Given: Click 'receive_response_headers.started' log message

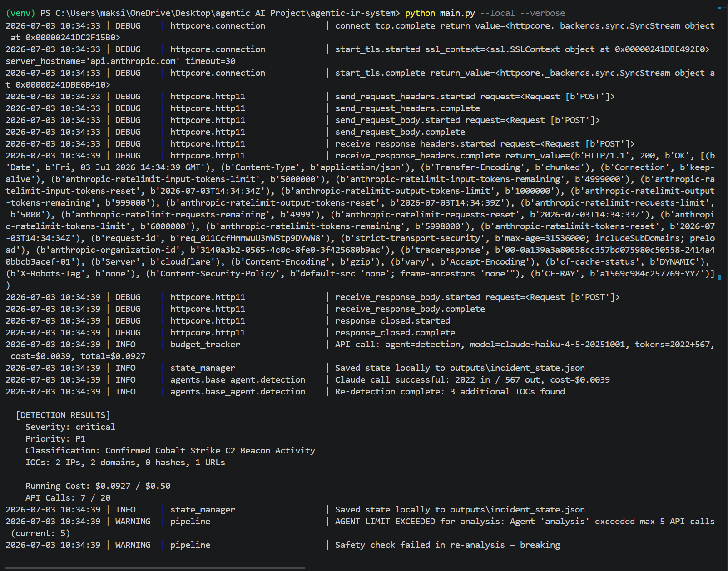Looking at the screenshot, I should pyautogui.click(x=415, y=144).
